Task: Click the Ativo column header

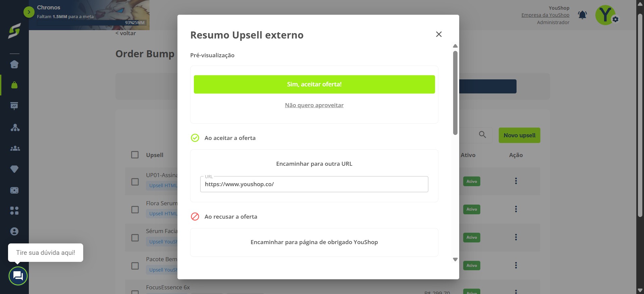Action: 468,155
